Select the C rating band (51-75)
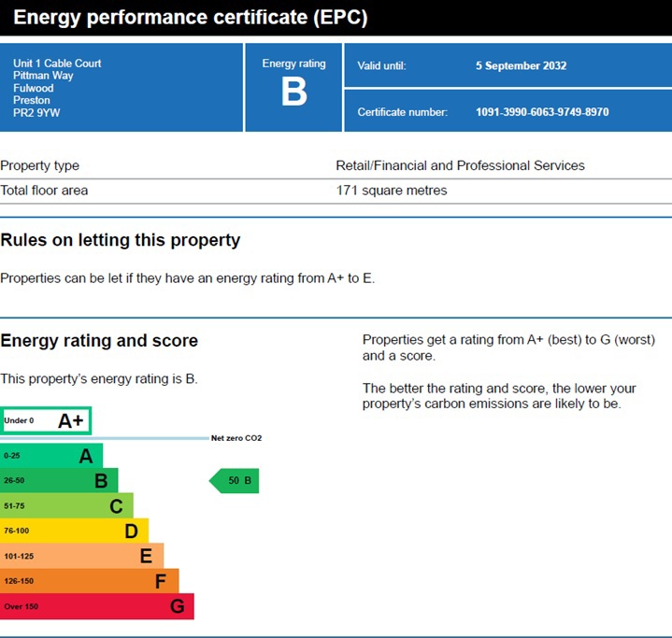 66,506
